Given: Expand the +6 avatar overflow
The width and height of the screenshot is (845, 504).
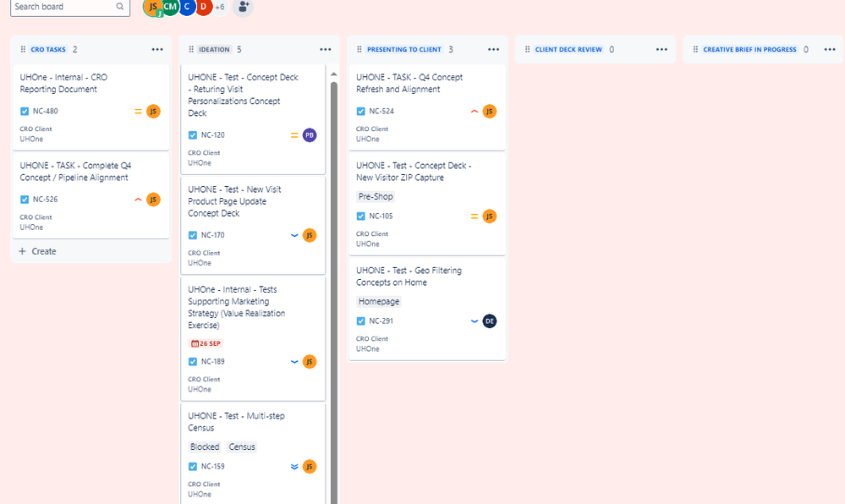Looking at the screenshot, I should pyautogui.click(x=218, y=8).
